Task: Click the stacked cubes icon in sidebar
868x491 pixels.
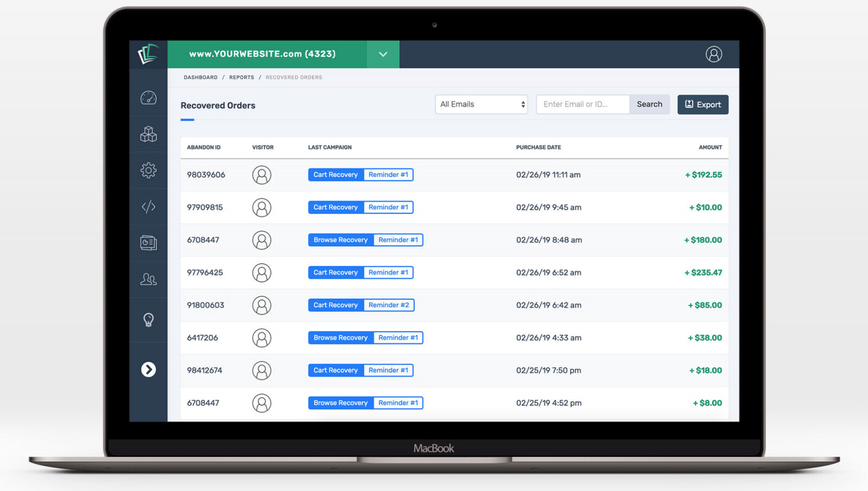Action: point(148,134)
